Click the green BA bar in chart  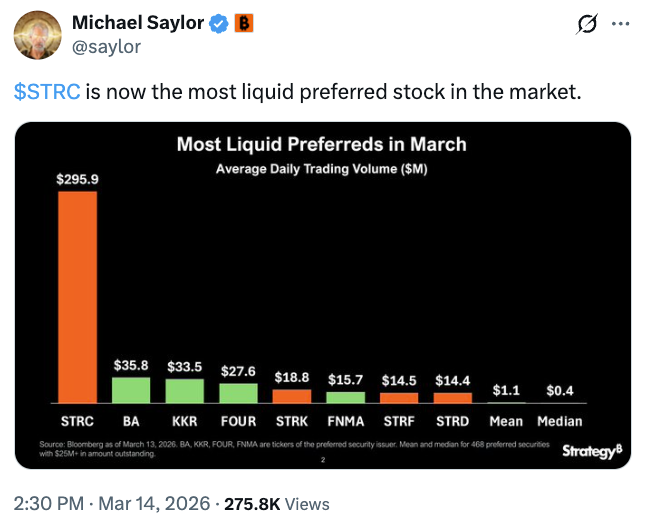pos(131,390)
